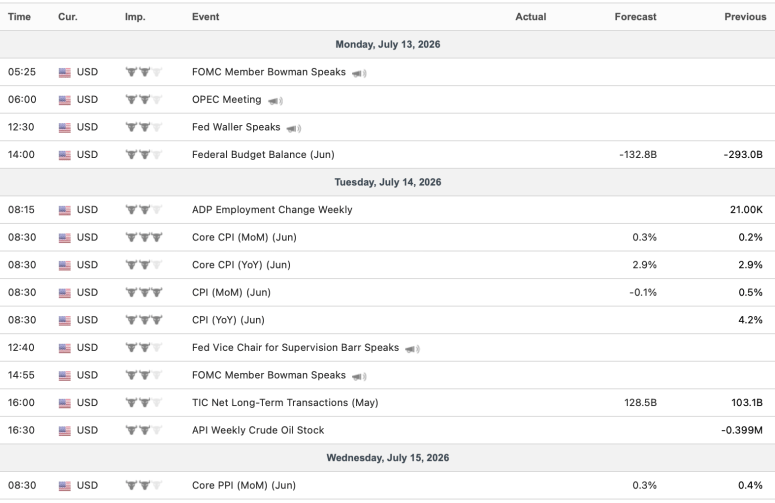
Task: Open Federal Budget Balance (Jun) event
Action: (x=263, y=155)
